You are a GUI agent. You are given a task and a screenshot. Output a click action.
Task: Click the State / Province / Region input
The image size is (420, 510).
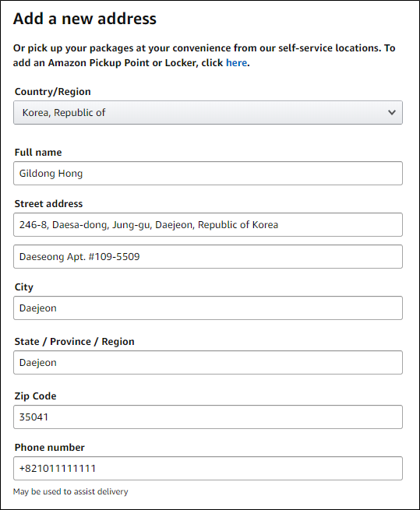208,362
